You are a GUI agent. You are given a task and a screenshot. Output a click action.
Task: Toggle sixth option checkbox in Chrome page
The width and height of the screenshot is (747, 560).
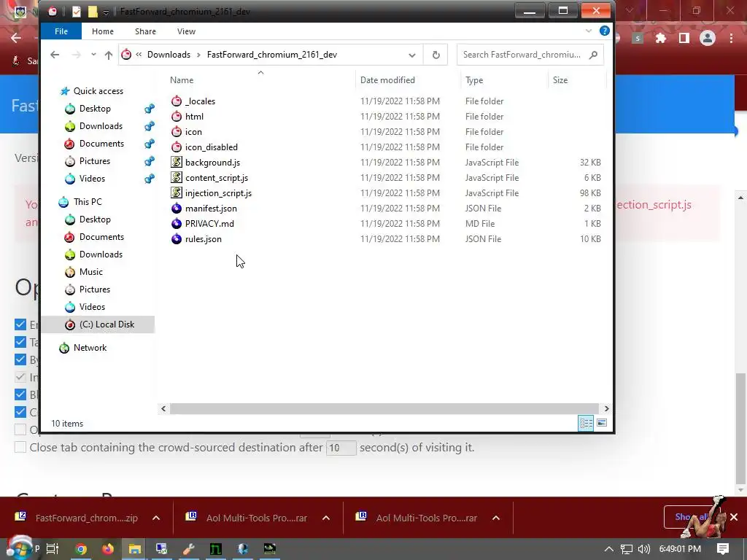pos(20,412)
